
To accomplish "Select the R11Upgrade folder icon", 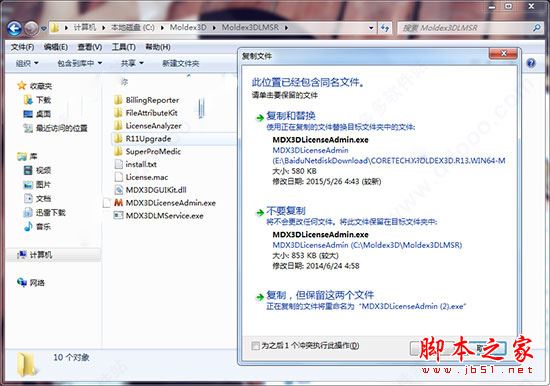I will pos(118,139).
